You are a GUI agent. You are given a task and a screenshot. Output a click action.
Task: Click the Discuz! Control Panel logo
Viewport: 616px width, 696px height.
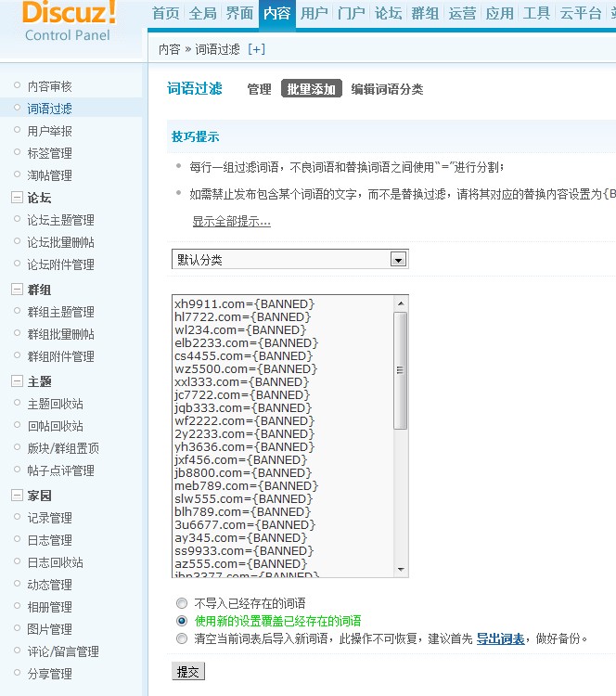tap(68, 20)
